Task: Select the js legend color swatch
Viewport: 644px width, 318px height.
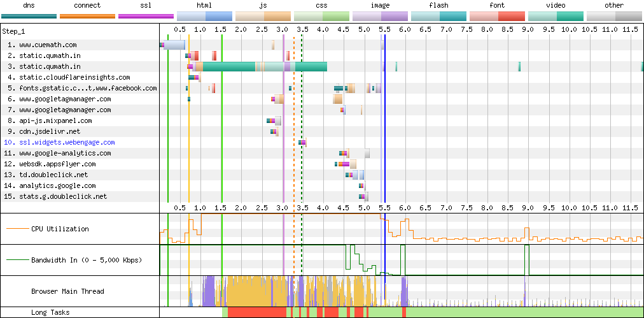Action: tap(263, 16)
